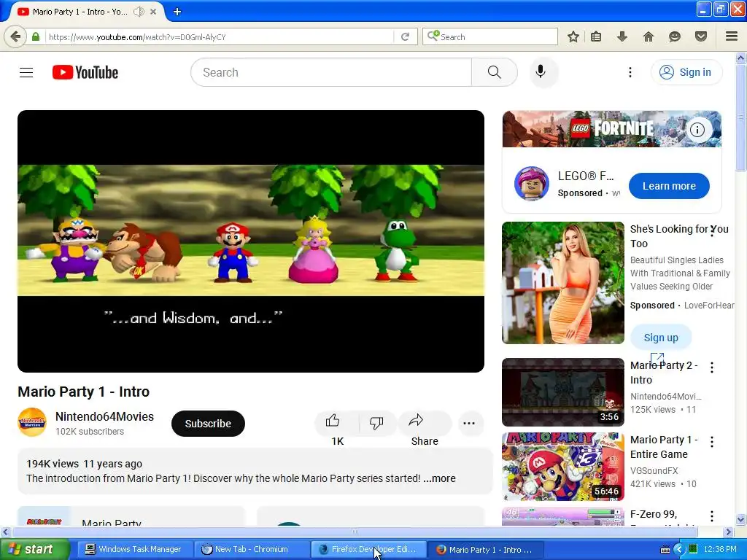Open Nintendo64Movies channel avatar
The width and height of the screenshot is (747, 560).
[32, 422]
